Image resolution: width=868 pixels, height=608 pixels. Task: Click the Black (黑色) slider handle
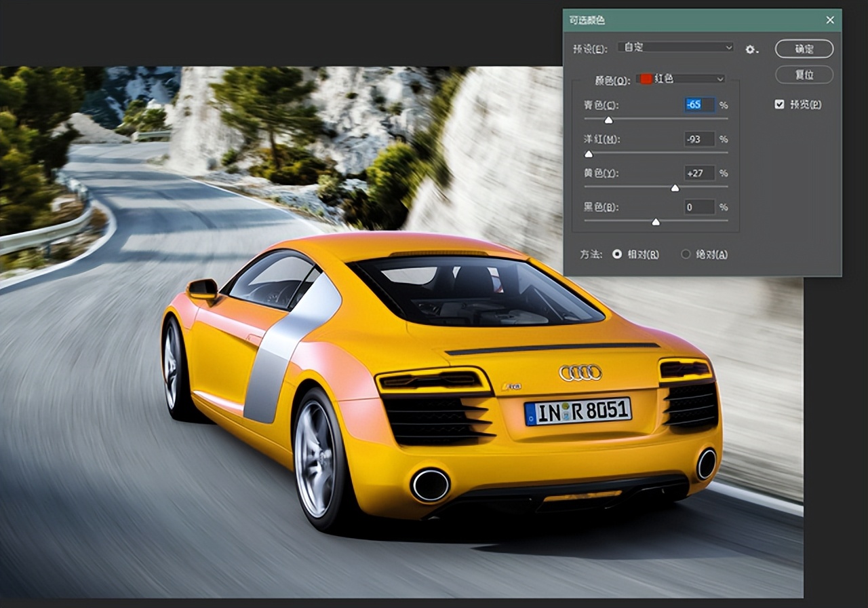656,222
